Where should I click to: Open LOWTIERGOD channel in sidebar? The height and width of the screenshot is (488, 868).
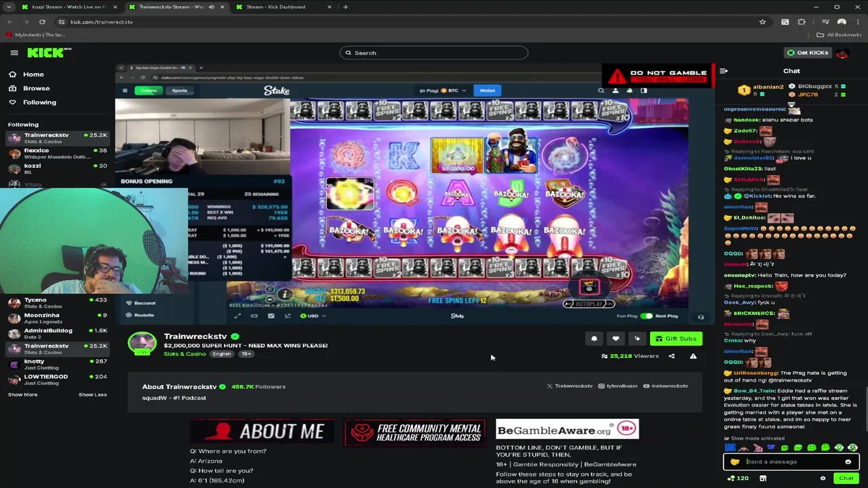pyautogui.click(x=57, y=380)
